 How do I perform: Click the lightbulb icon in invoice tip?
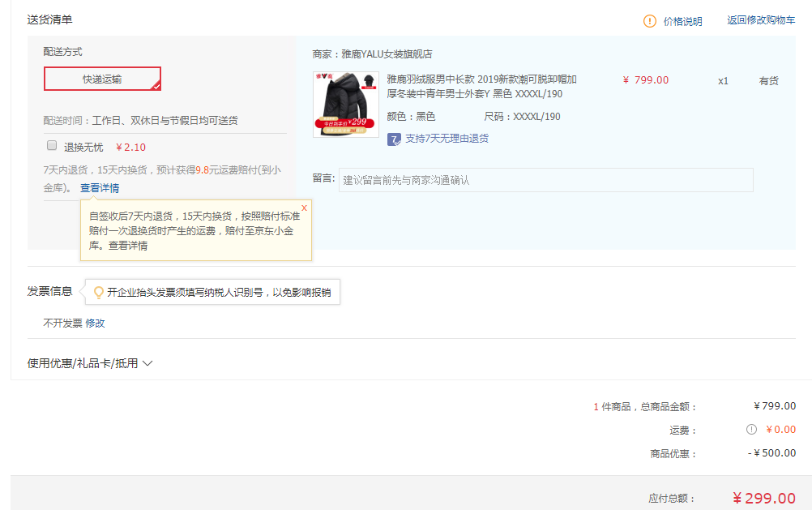coord(98,293)
